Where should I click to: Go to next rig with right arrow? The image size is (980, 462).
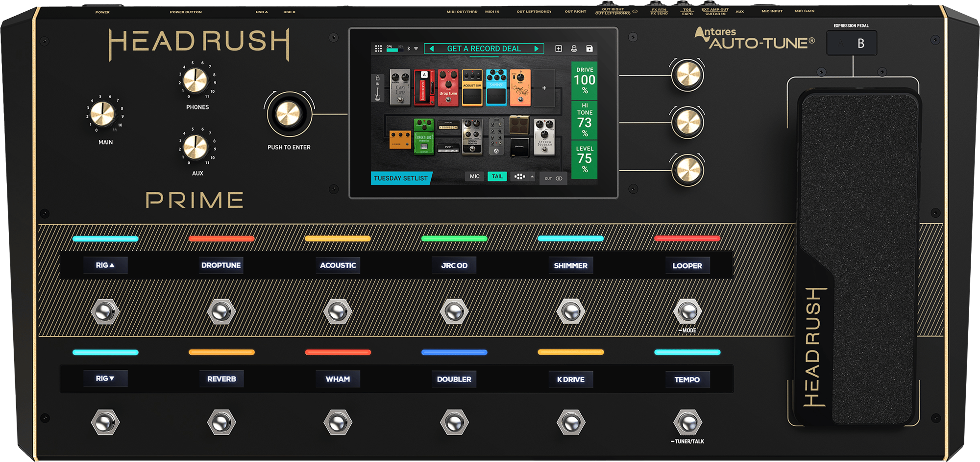click(x=537, y=49)
